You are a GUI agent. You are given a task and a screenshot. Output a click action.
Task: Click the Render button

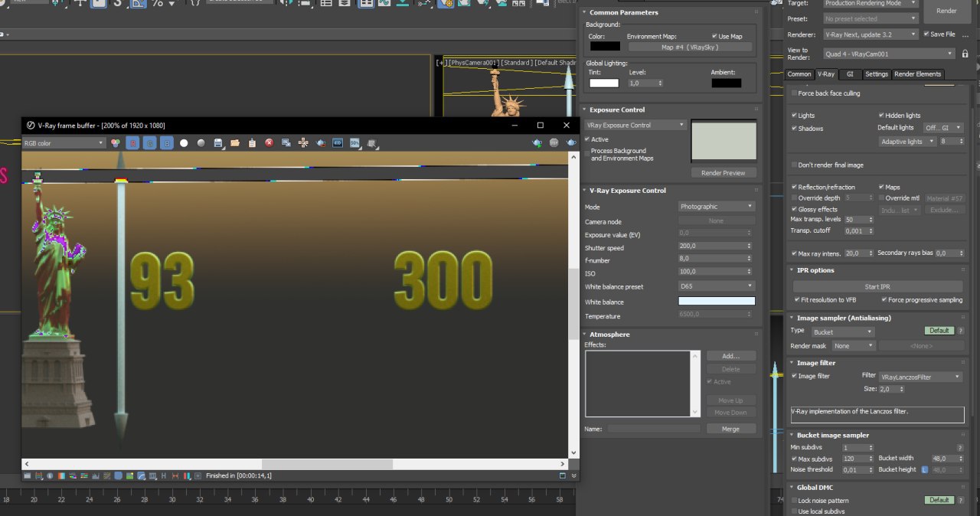click(x=946, y=11)
